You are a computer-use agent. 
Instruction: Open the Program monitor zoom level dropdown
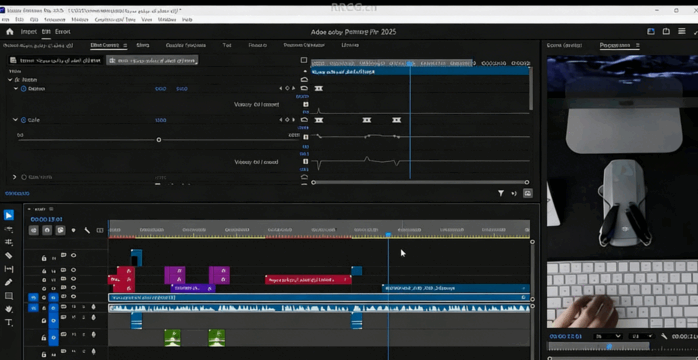click(608, 336)
